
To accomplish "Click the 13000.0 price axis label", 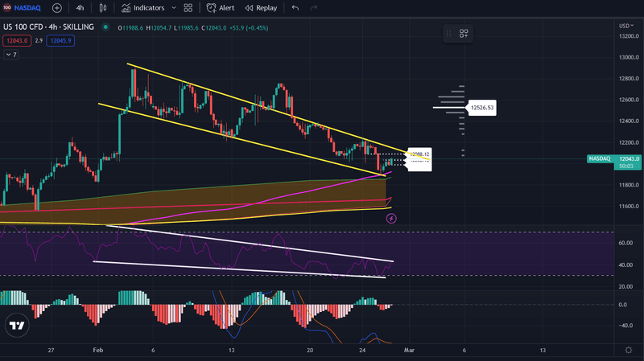I will click(629, 57).
